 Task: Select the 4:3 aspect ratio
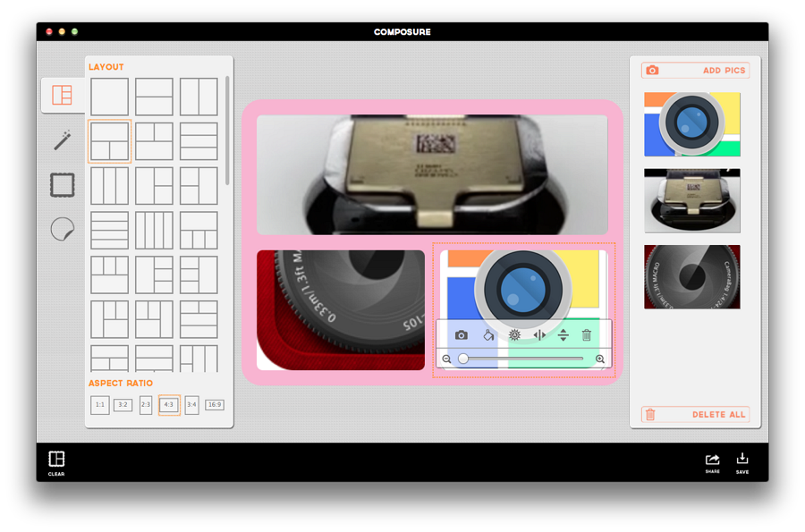[169, 405]
